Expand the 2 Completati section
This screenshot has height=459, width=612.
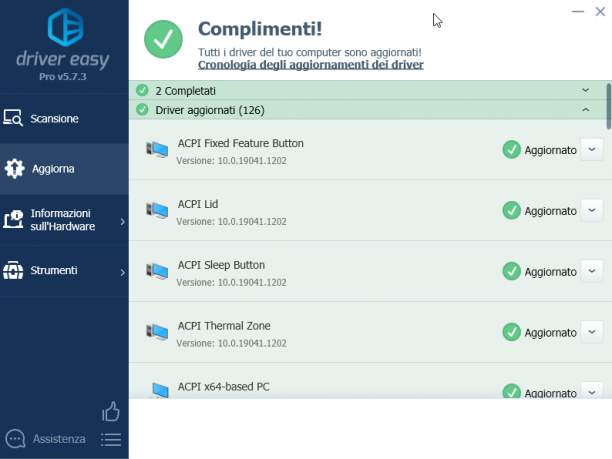585,90
